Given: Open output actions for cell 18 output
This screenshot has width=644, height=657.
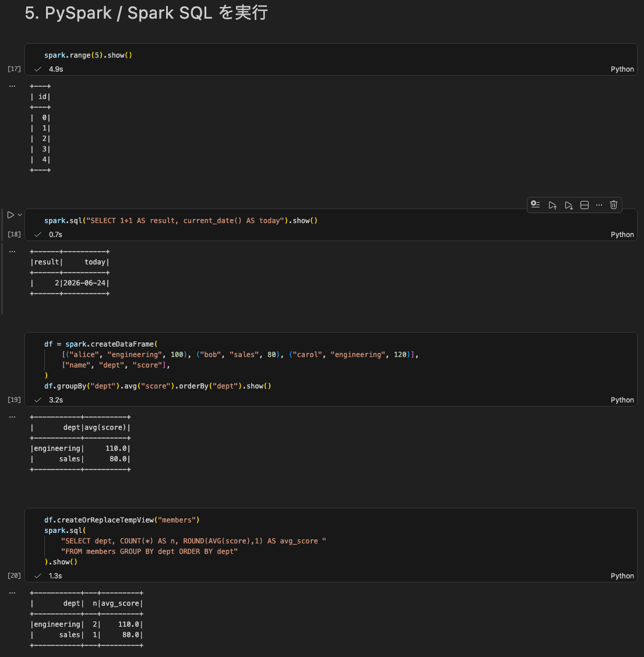Looking at the screenshot, I should (12, 252).
